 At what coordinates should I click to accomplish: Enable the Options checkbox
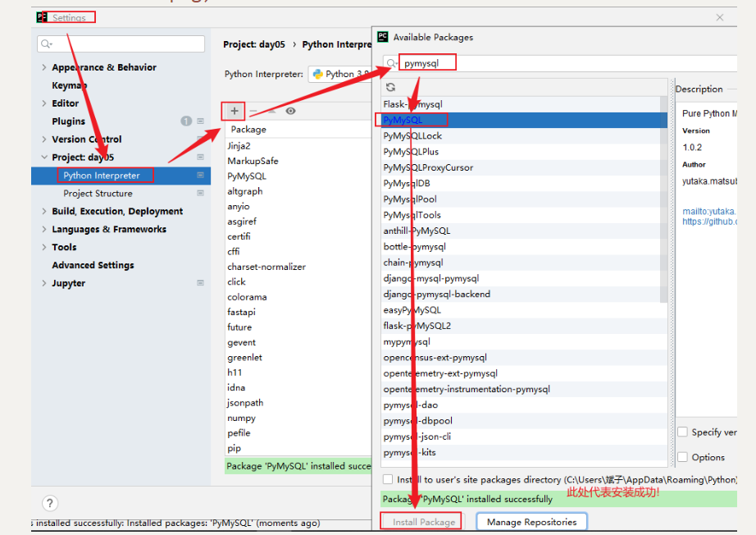682,456
